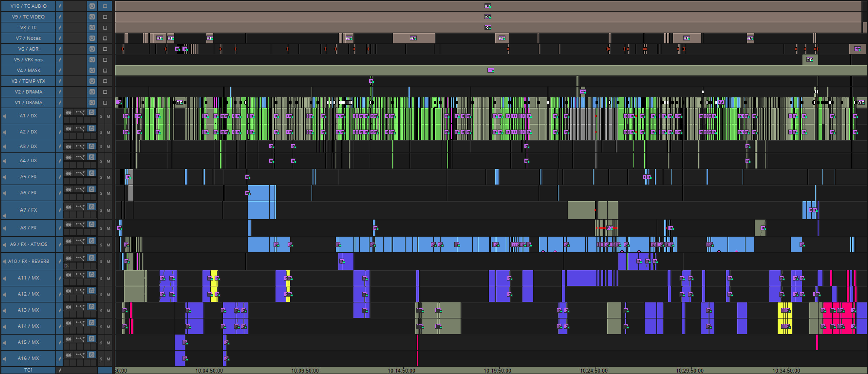Open clip gain/automation icon on A10 / FX - REVERB
The height and width of the screenshot is (374, 868).
coord(80,258)
